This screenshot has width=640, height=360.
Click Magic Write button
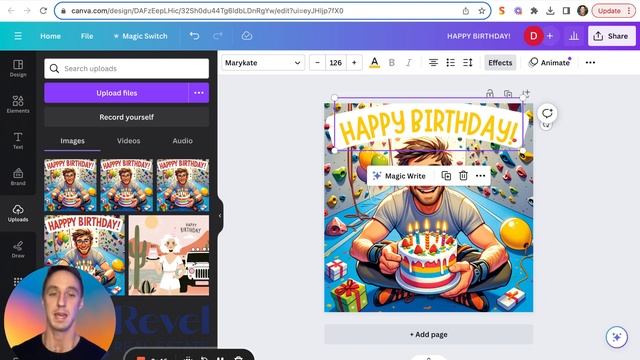tap(400, 176)
